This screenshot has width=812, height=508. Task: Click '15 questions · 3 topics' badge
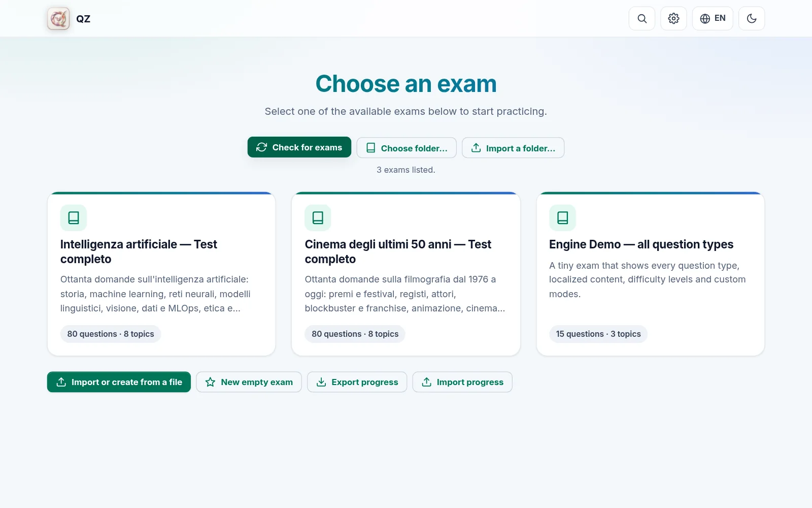pyautogui.click(x=598, y=334)
